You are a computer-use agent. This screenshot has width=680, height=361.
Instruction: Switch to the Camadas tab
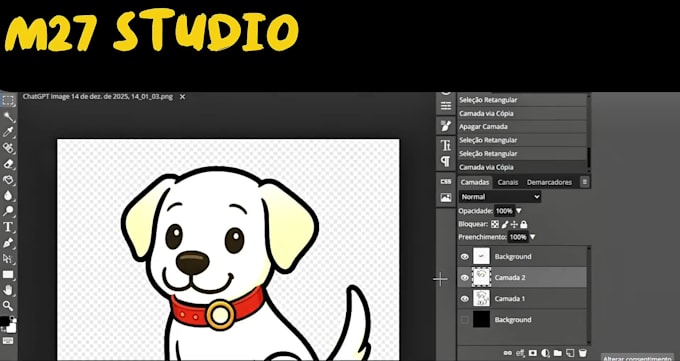pyautogui.click(x=474, y=182)
